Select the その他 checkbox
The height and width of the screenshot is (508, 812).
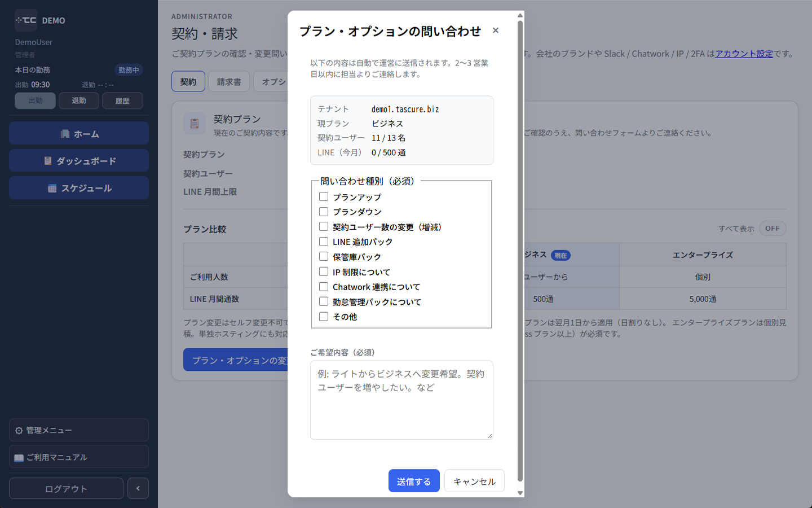324,317
